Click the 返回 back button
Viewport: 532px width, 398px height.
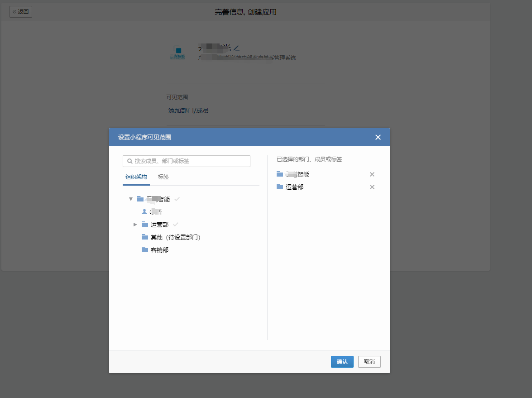point(21,11)
